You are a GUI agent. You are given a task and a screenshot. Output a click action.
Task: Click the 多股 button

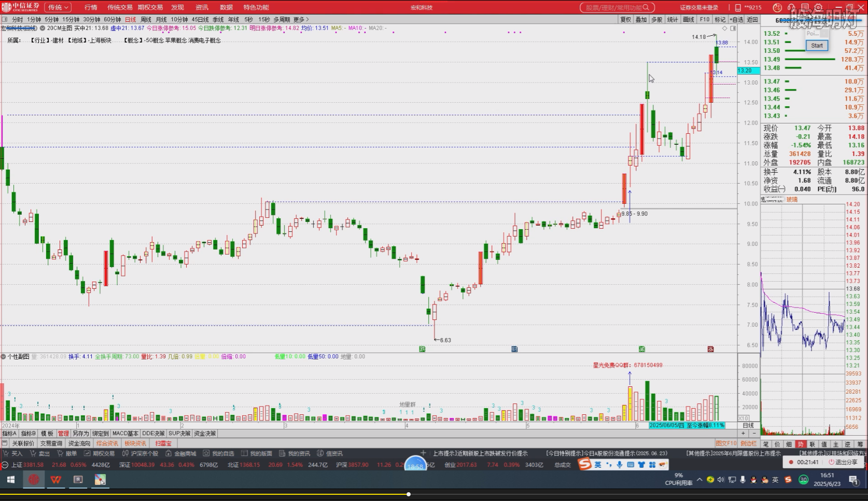(x=657, y=20)
